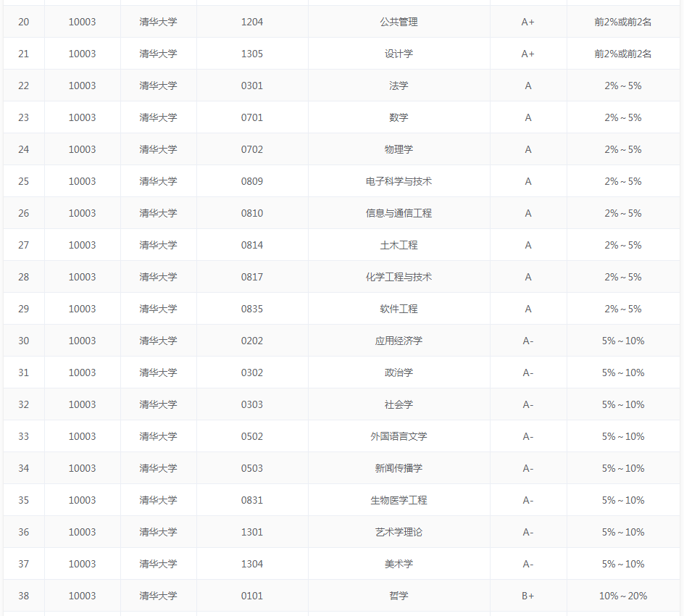
Task: Select the A grade for 软件工程
Action: click(x=527, y=309)
